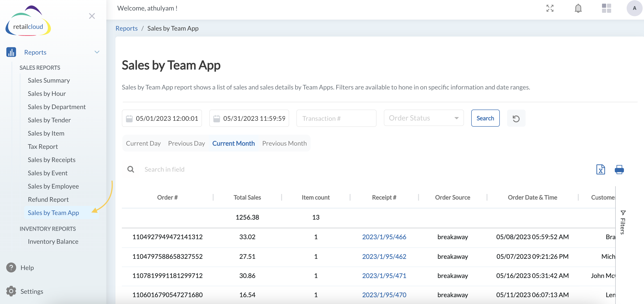Open Sales by Department report
Image resolution: width=644 pixels, height=304 pixels.
coord(57,107)
